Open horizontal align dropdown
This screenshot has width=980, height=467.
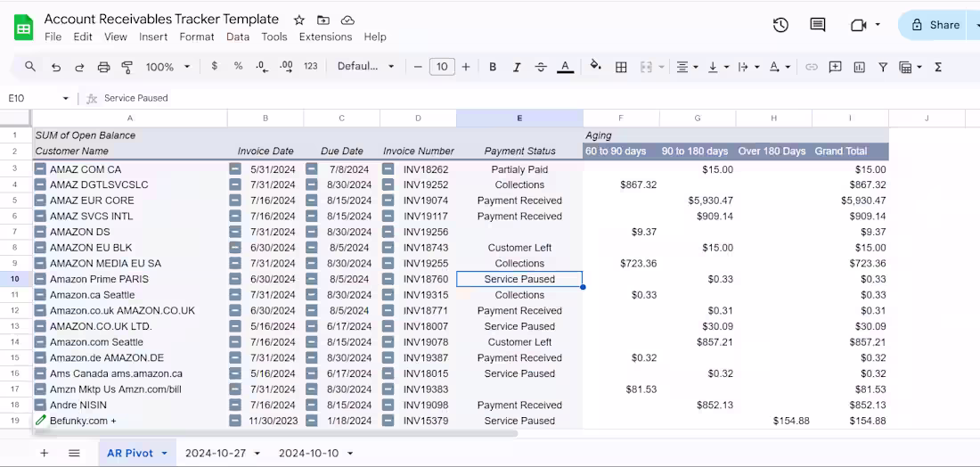coord(688,67)
